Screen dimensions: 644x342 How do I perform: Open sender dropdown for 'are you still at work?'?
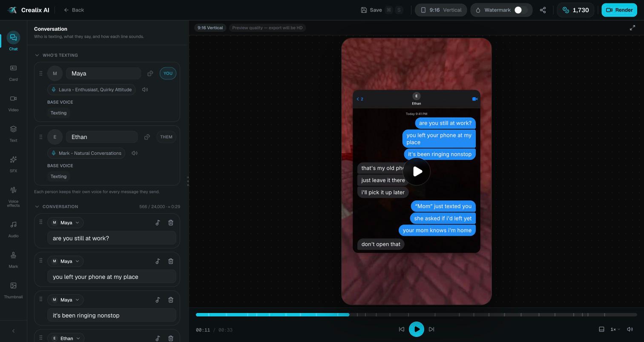[65, 223]
